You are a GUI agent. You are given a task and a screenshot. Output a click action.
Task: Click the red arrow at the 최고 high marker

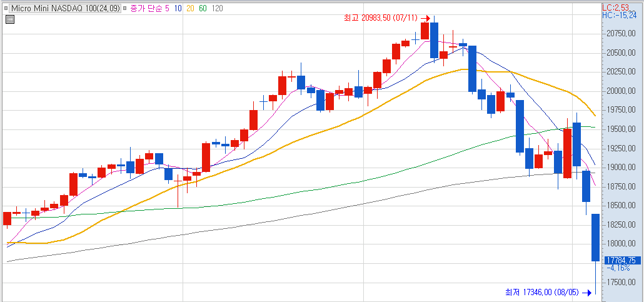click(x=426, y=18)
